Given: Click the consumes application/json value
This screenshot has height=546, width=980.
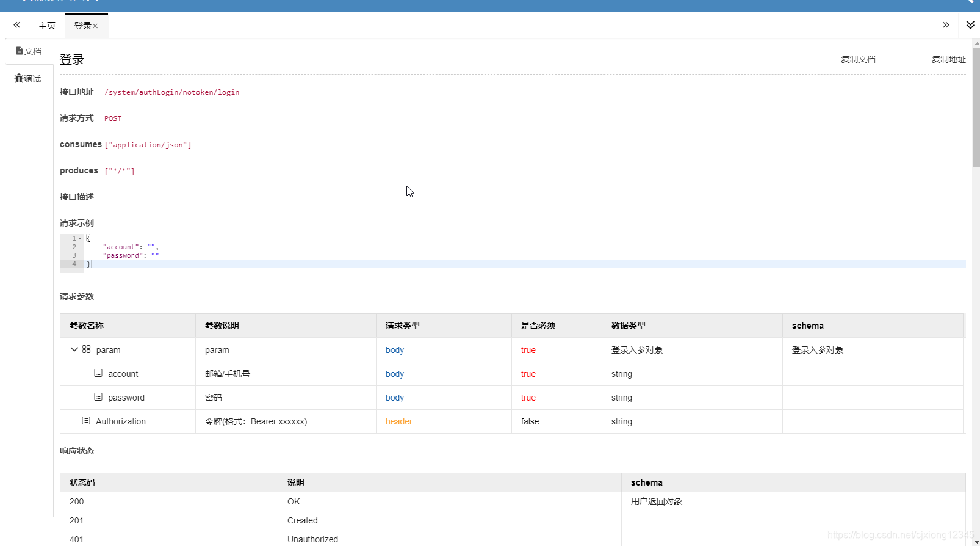Looking at the screenshot, I should click(148, 145).
